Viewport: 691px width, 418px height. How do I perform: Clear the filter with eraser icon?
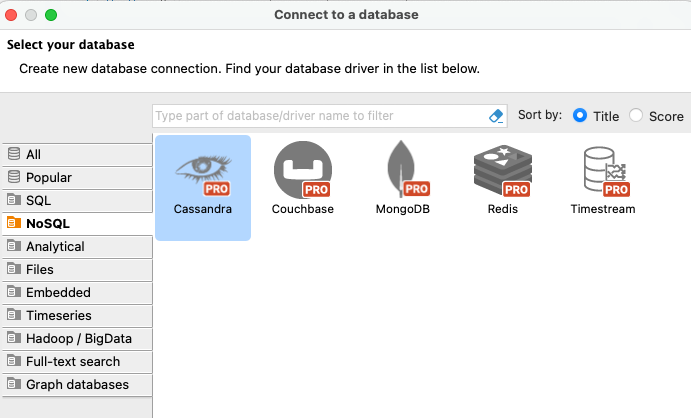(496, 116)
